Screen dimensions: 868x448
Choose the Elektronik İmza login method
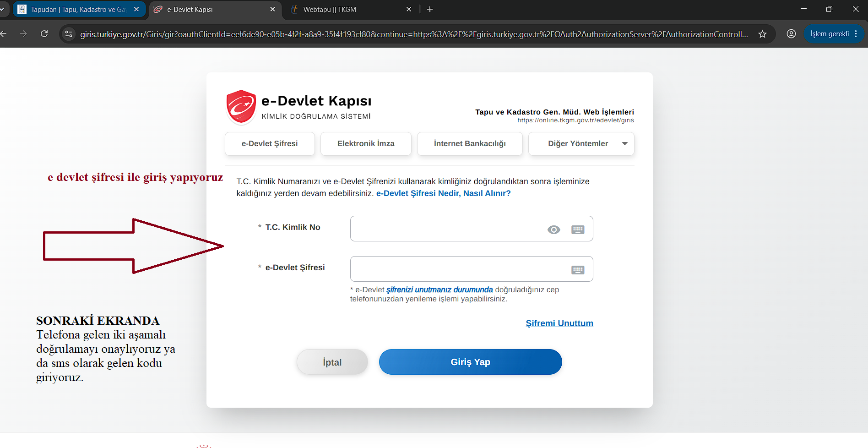[366, 144]
